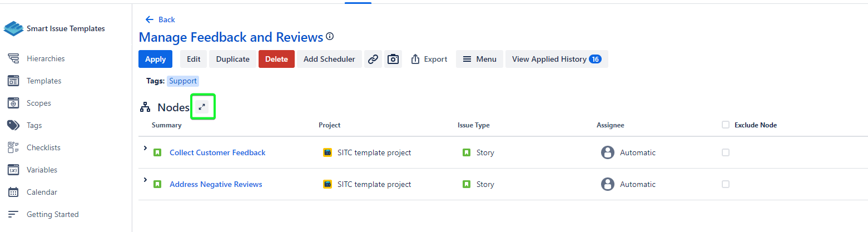Screen dimensions: 868x232
Task: Toggle the Exclude Node header checkbox
Action: [726, 125]
